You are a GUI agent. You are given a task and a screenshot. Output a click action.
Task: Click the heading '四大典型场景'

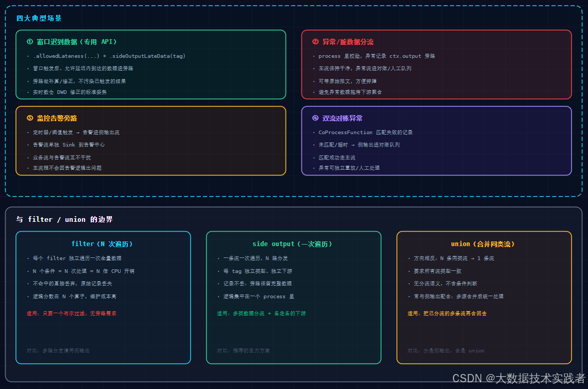pyautogui.click(x=39, y=18)
